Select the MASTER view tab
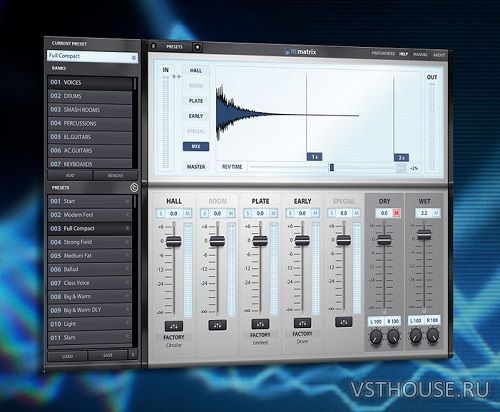500x412 pixels. (x=196, y=167)
